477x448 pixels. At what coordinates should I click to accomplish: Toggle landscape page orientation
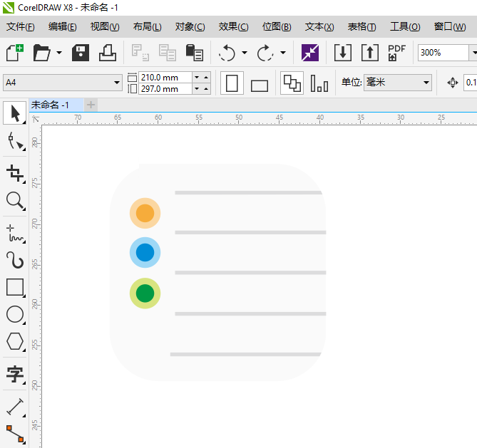click(x=260, y=85)
